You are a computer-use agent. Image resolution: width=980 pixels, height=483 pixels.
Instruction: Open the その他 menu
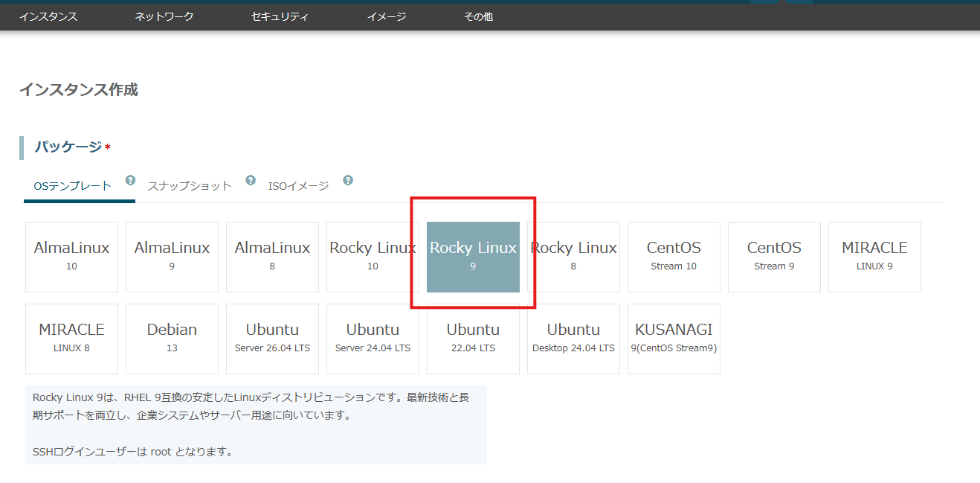tap(478, 16)
